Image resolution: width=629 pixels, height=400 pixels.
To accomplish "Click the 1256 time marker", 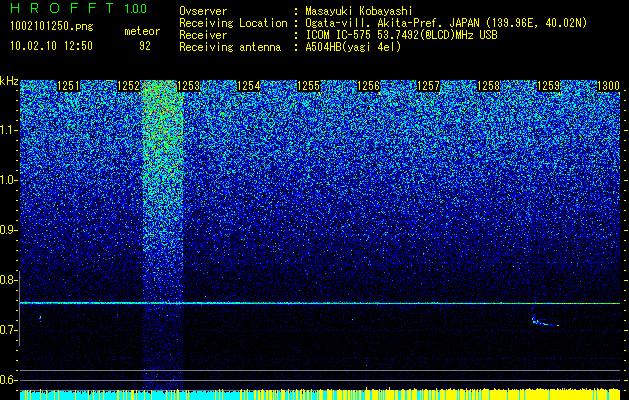I will coord(369,86).
